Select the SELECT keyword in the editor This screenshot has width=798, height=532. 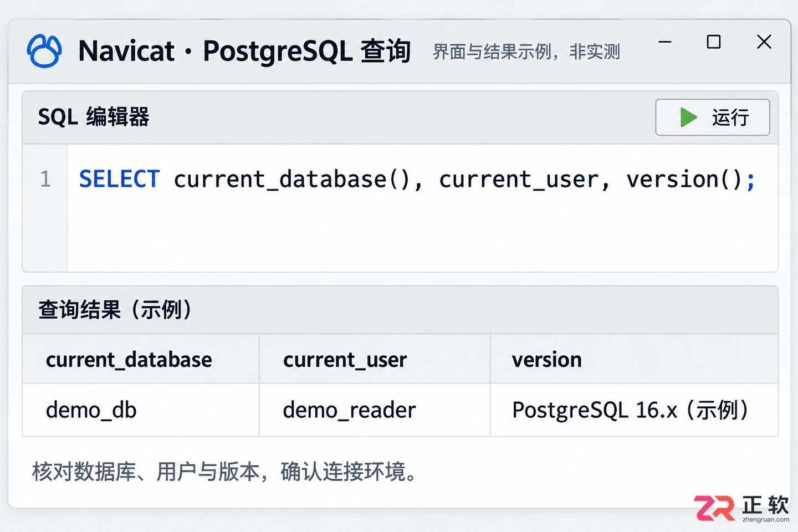[x=119, y=180]
